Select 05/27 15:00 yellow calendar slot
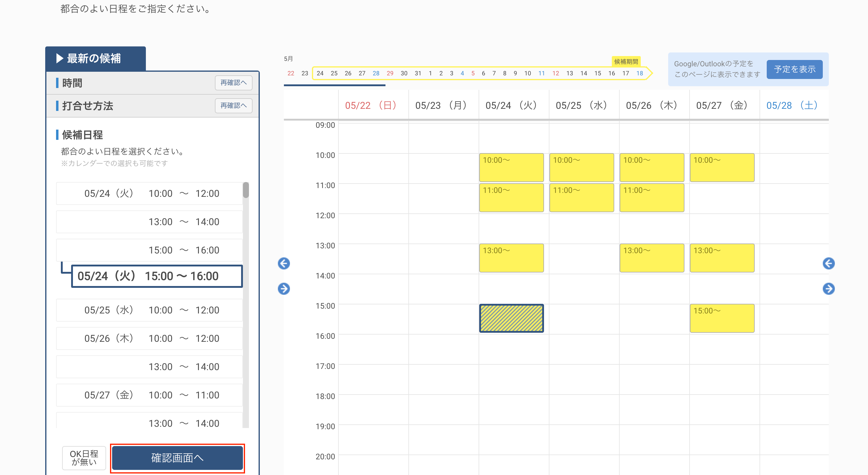The image size is (868, 475). pos(722,318)
